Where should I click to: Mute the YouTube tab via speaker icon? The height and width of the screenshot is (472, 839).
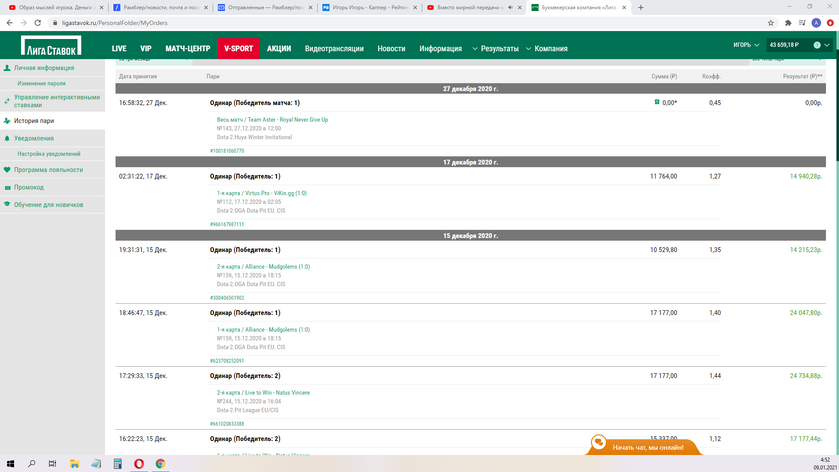point(510,7)
